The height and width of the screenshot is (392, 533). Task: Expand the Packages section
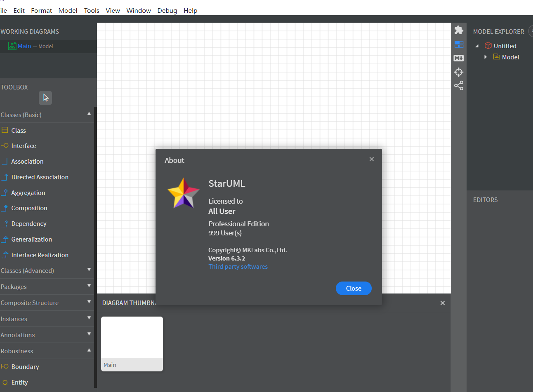pos(89,286)
